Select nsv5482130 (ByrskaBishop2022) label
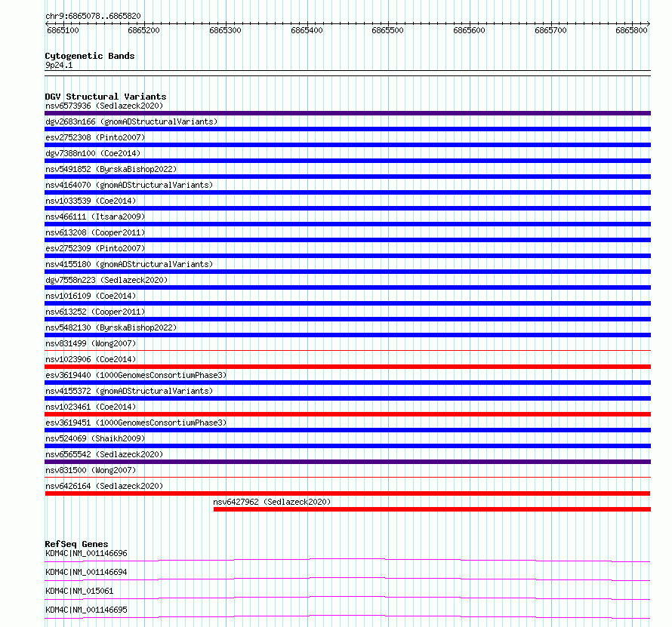This screenshot has height=627, width=672. [111, 327]
